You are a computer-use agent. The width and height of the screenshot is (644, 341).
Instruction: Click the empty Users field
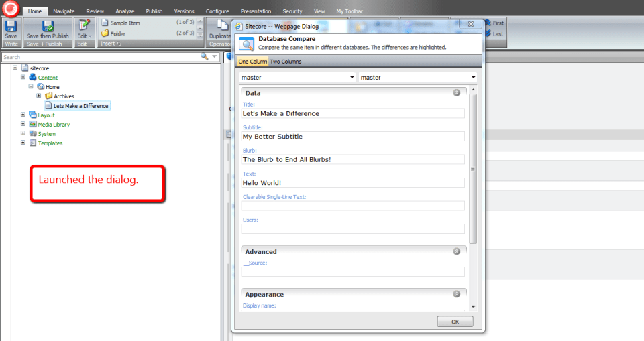click(x=353, y=228)
